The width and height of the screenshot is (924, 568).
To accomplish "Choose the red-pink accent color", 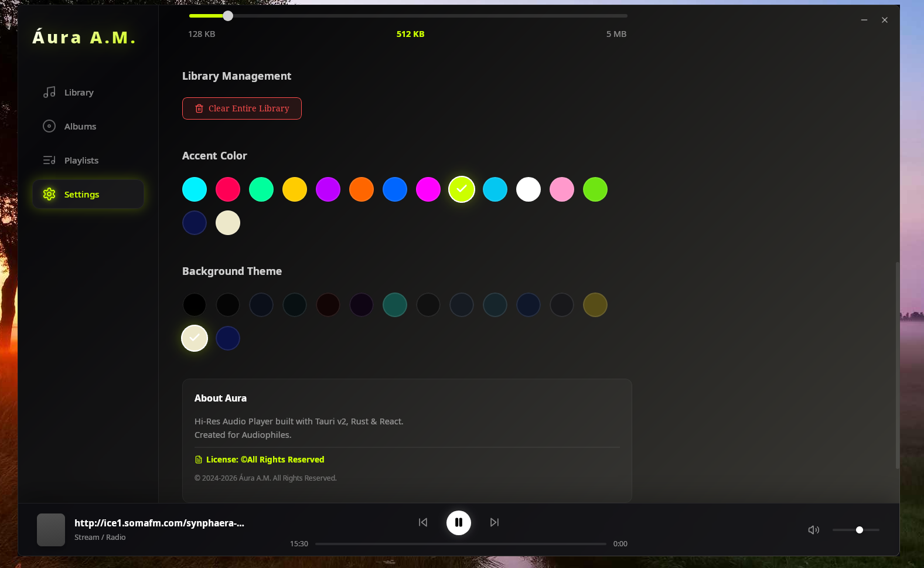I will (x=228, y=189).
